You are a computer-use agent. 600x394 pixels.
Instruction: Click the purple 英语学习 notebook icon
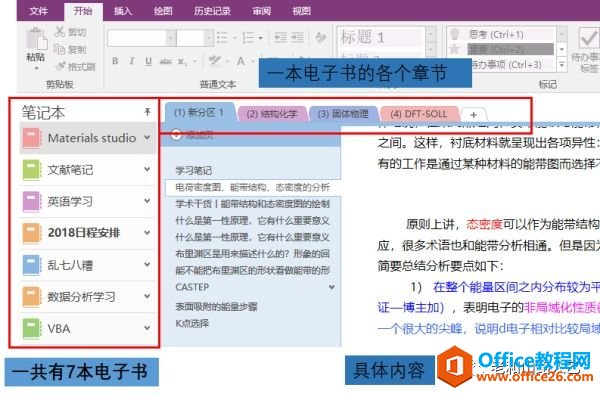32,202
